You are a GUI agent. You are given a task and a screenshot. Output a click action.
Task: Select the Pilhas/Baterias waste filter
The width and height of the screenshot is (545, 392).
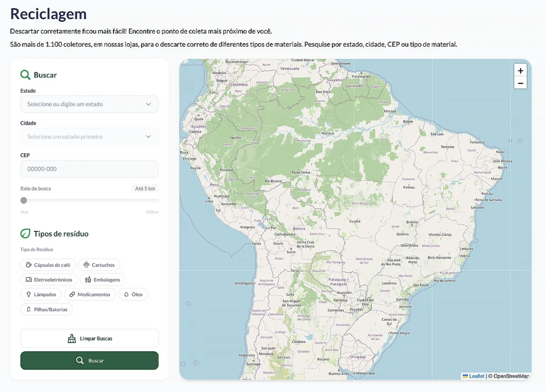click(x=47, y=310)
